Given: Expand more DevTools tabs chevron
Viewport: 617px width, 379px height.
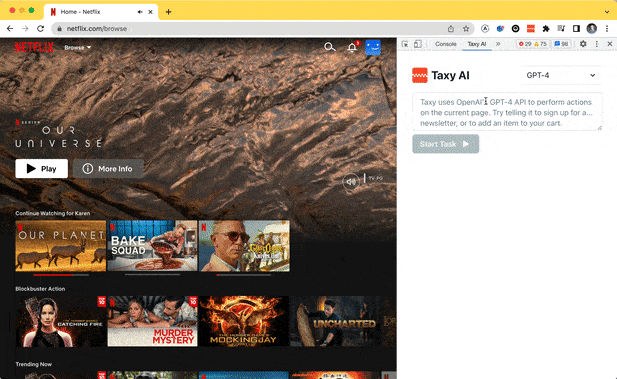Looking at the screenshot, I should pos(498,44).
